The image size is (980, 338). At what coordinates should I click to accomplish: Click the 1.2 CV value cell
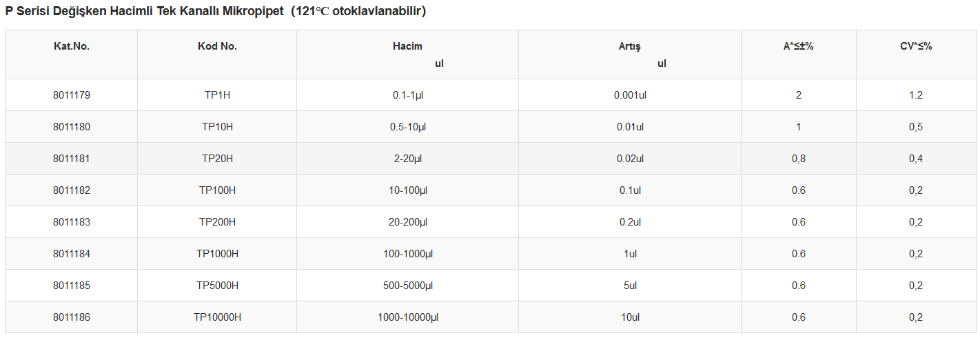coord(916,95)
